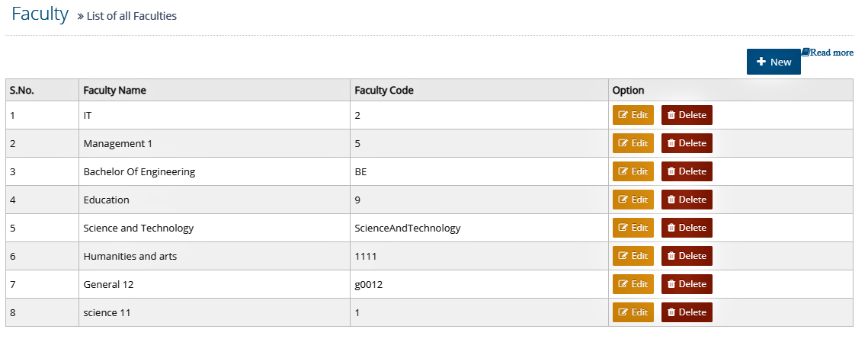Click pencil icon for Management 1
The image size is (868, 342).
[x=623, y=143]
